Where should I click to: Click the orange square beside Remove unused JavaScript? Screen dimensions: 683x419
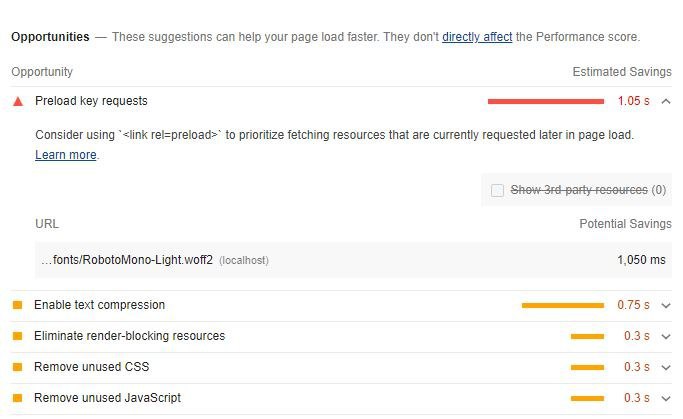[17, 398]
